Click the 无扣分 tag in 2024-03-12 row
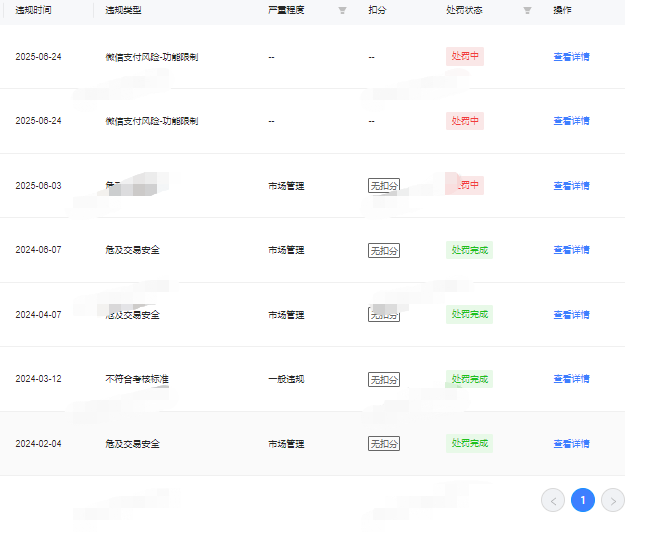Viewport: 670px width, 541px height. 384,380
